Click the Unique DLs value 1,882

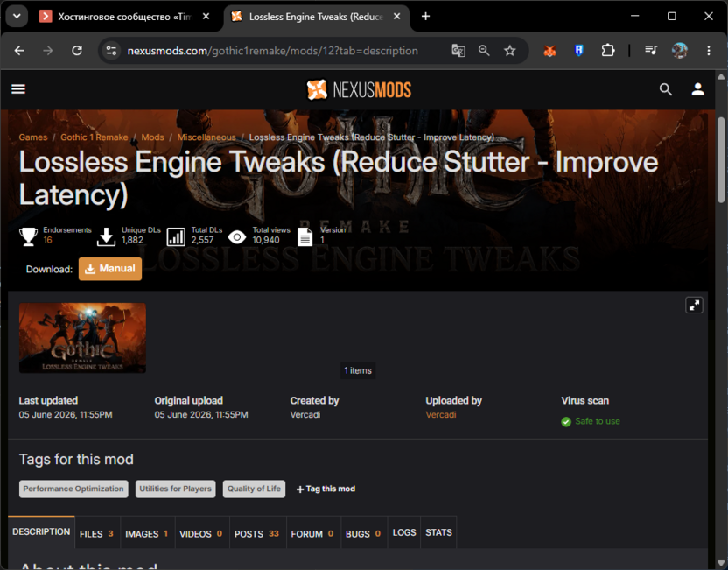click(132, 240)
